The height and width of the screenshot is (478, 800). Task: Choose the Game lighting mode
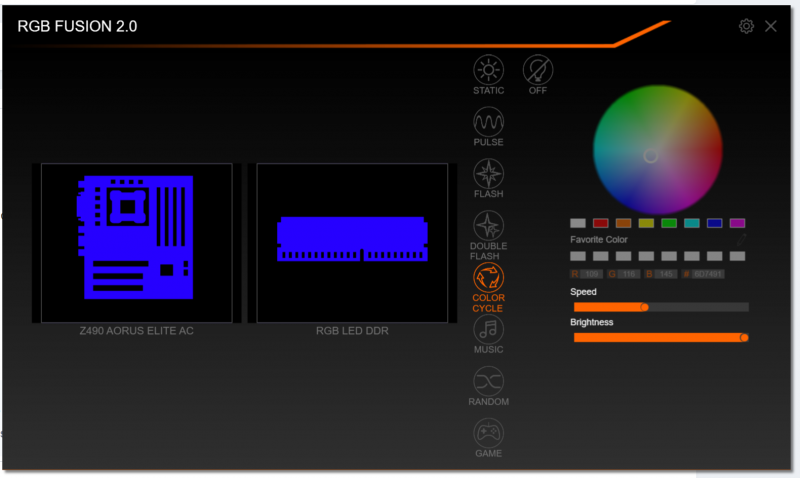click(489, 433)
